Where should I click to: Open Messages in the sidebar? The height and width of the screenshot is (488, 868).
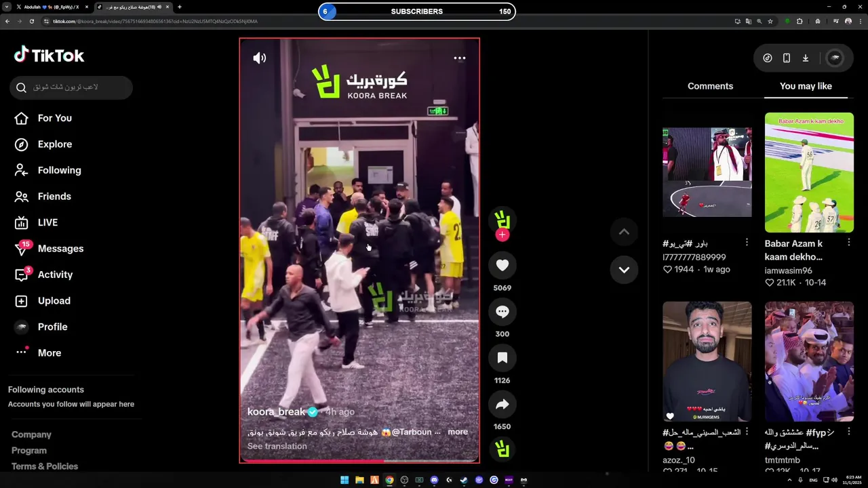pos(49,249)
